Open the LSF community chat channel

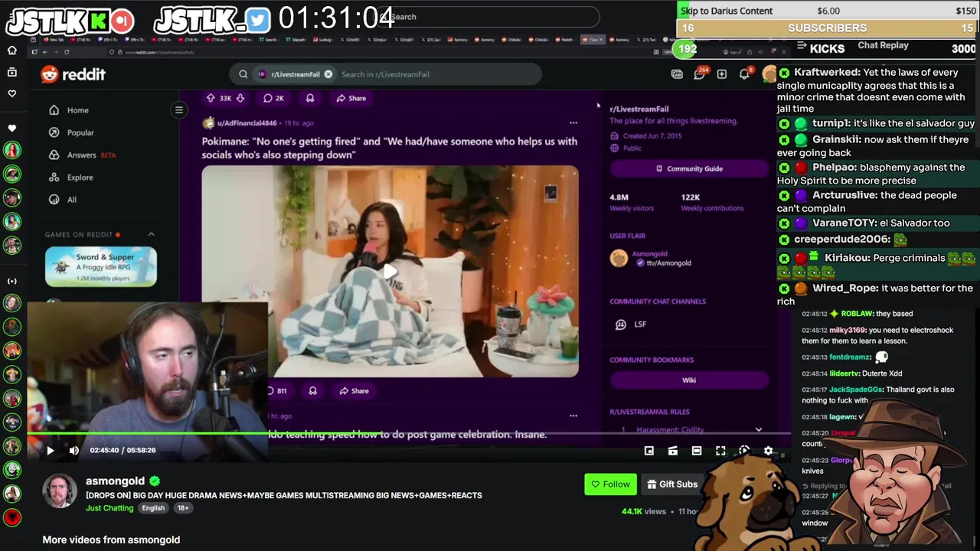coord(640,324)
